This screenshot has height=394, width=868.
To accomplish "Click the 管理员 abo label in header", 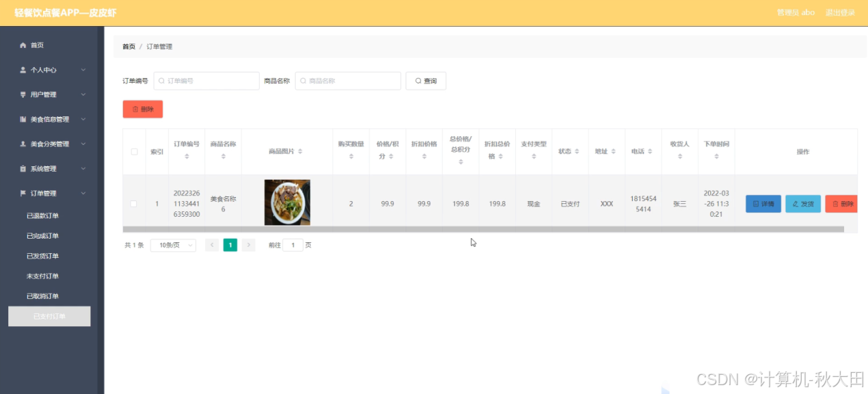I will (795, 12).
